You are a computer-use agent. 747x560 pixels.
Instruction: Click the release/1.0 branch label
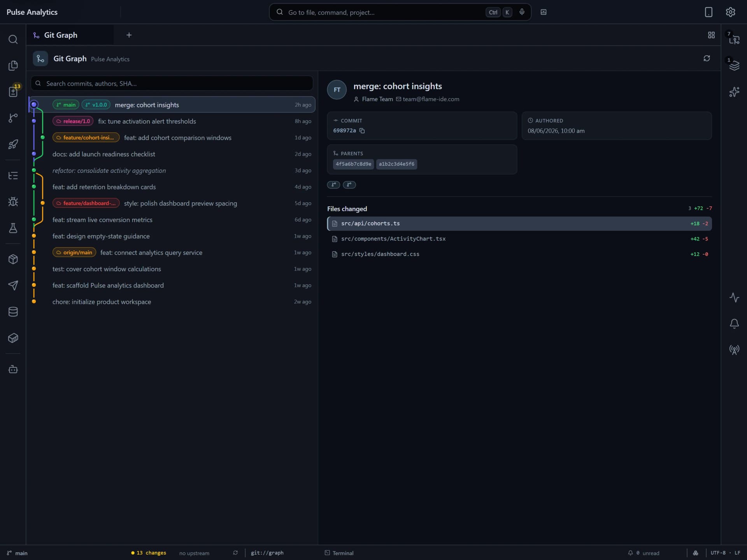tap(73, 121)
